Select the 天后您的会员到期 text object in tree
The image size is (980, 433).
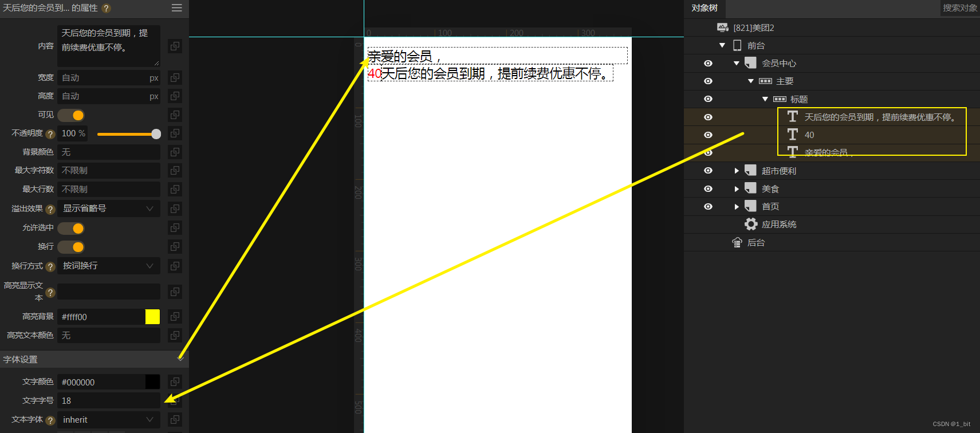(x=881, y=117)
